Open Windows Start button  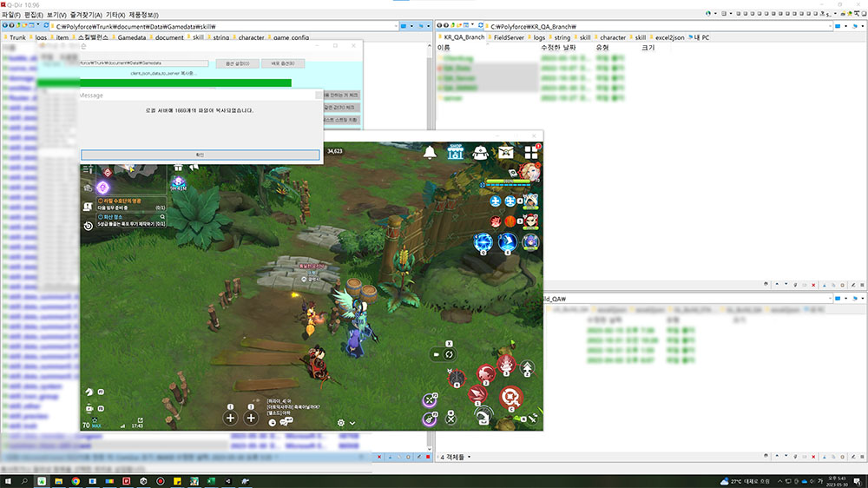point(8,481)
